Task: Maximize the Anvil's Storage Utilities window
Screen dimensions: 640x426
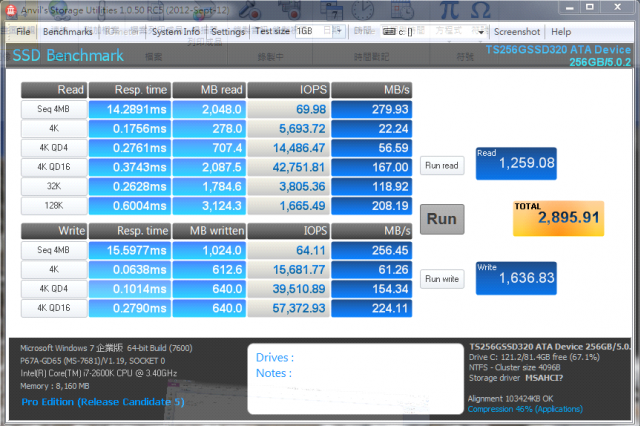Action: (590, 7)
